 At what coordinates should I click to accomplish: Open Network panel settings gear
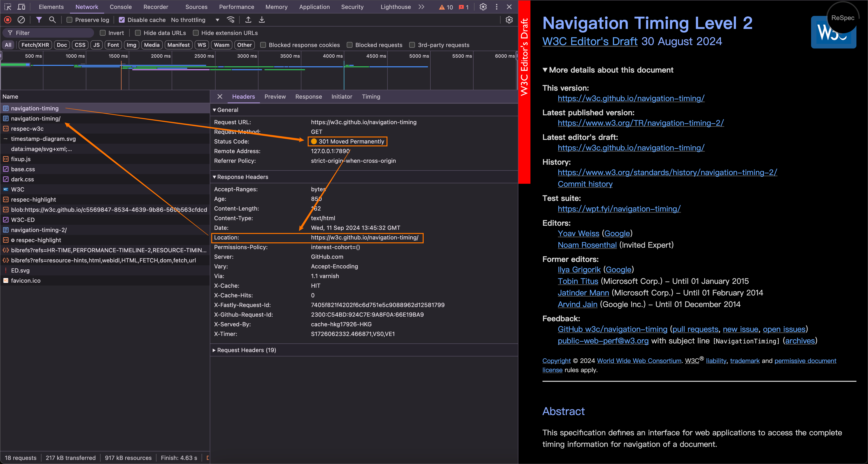(x=509, y=20)
